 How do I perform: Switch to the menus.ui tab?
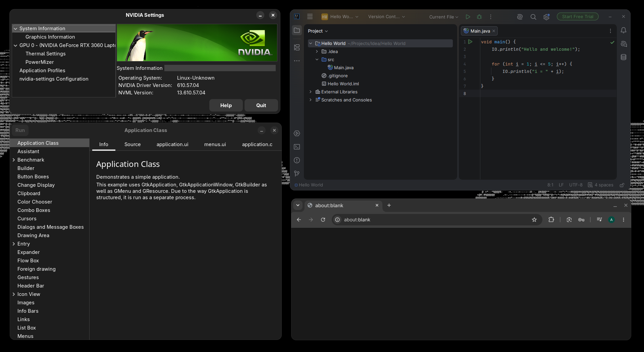(215, 144)
